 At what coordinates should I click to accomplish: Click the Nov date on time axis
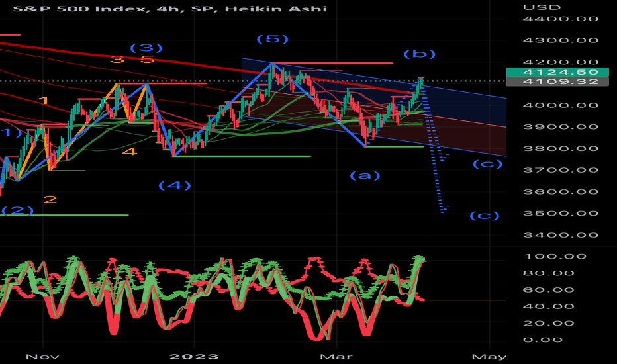point(42,357)
